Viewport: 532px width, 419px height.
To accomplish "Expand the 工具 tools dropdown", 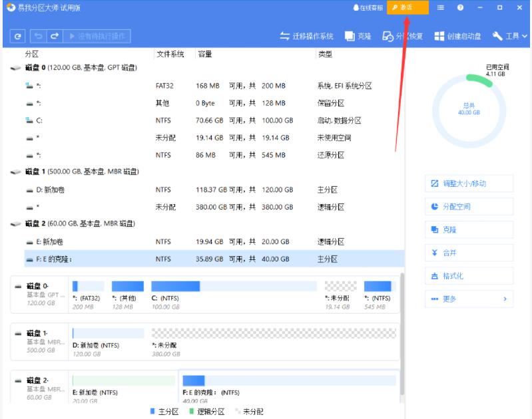I will point(509,37).
